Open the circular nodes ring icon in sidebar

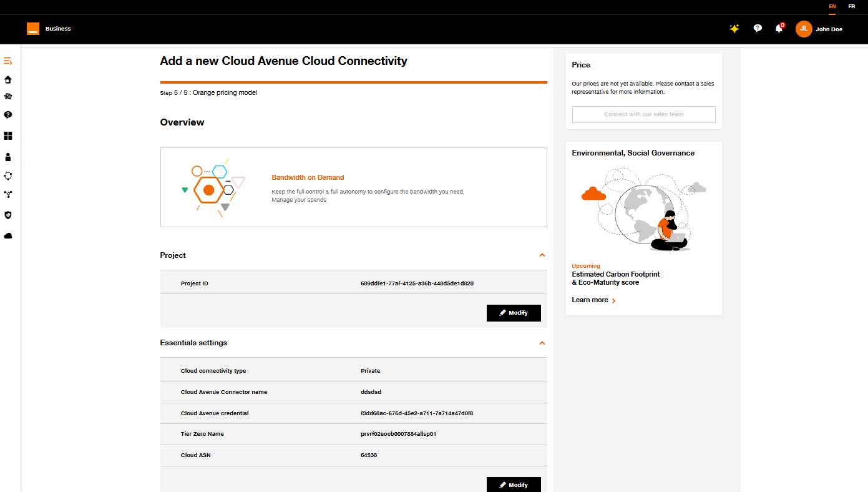8,176
